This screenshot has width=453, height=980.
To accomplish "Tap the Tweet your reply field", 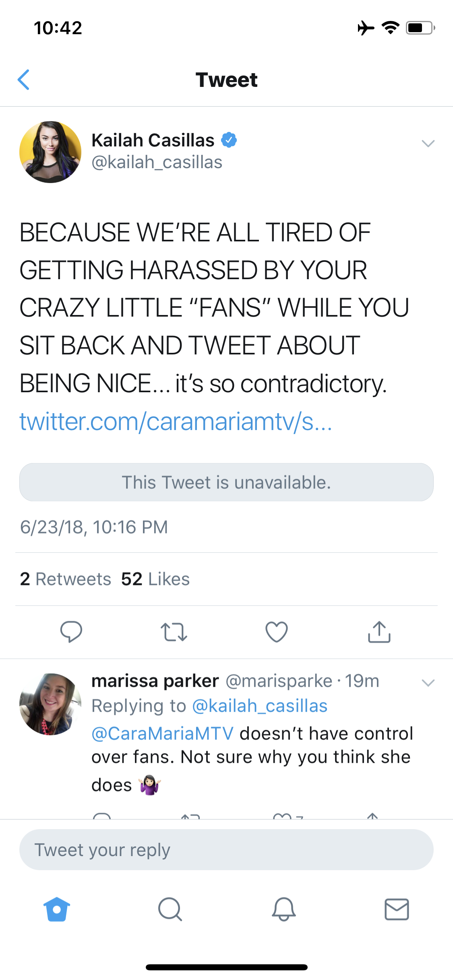I will pyautogui.click(x=226, y=850).
